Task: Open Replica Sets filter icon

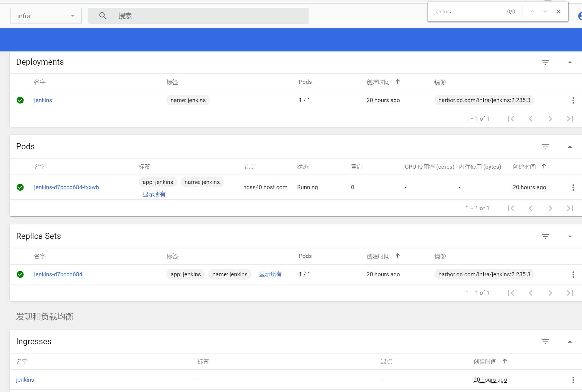Action: click(545, 236)
